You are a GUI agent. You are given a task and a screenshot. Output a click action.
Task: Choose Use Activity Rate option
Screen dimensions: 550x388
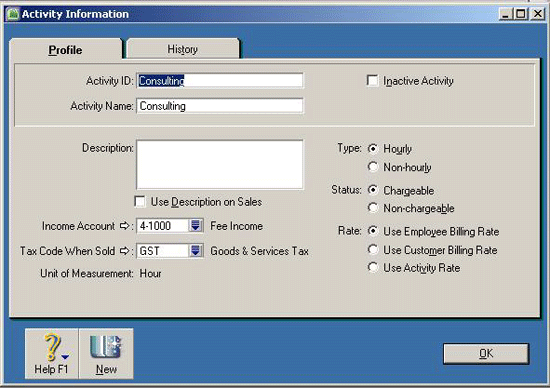click(373, 268)
